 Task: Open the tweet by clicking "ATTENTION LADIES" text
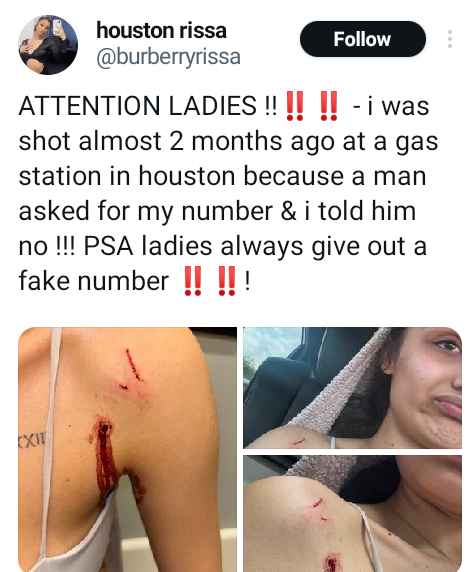pos(138,106)
